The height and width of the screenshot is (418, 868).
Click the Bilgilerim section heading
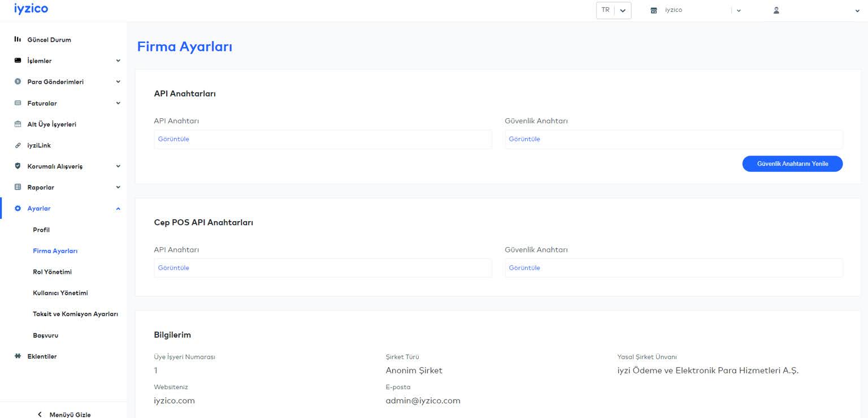point(172,335)
